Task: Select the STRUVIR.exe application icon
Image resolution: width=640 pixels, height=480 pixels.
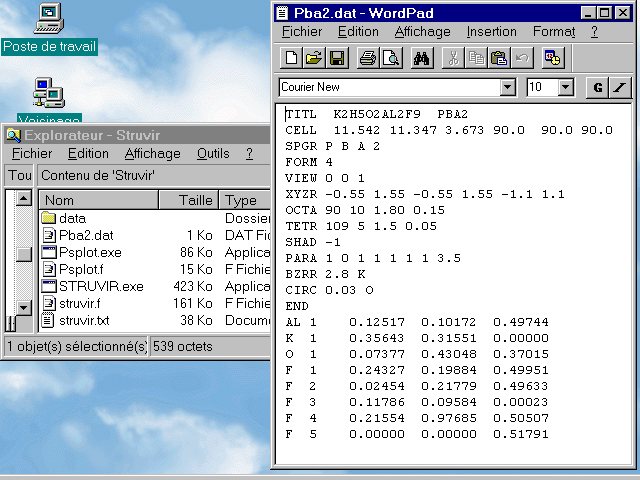Action: pos(49,286)
